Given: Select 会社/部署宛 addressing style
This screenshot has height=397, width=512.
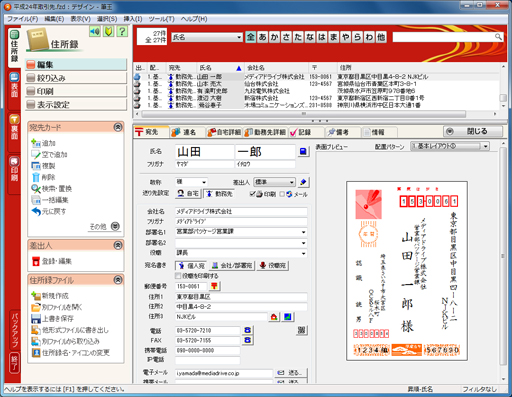Looking at the screenshot, I should (x=232, y=266).
